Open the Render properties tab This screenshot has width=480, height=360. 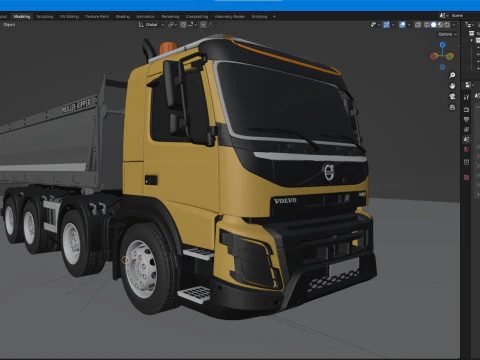[x=466, y=109]
